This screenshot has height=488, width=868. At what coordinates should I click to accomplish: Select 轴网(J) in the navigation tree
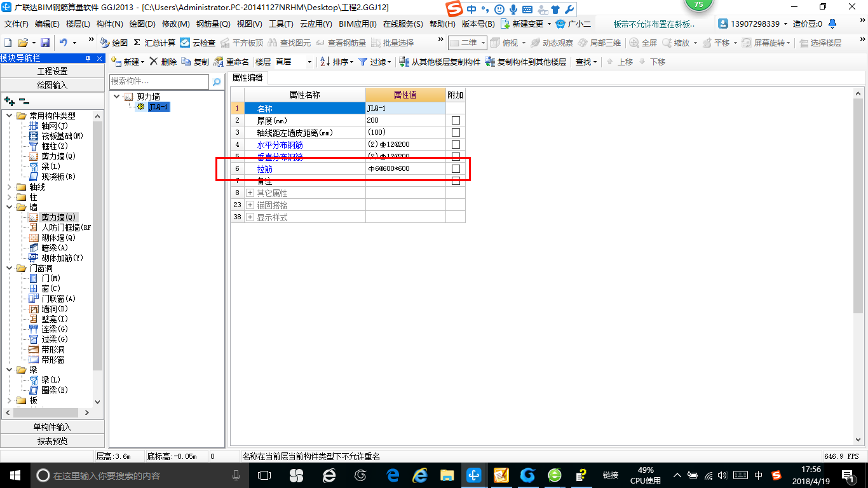point(53,126)
